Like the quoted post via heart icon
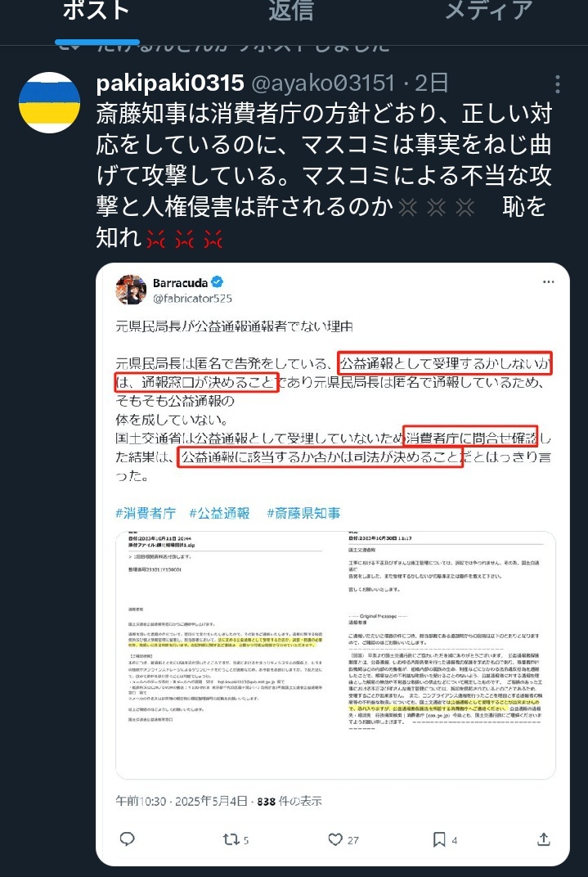Screen dimensions: 588x877 click(x=343, y=839)
